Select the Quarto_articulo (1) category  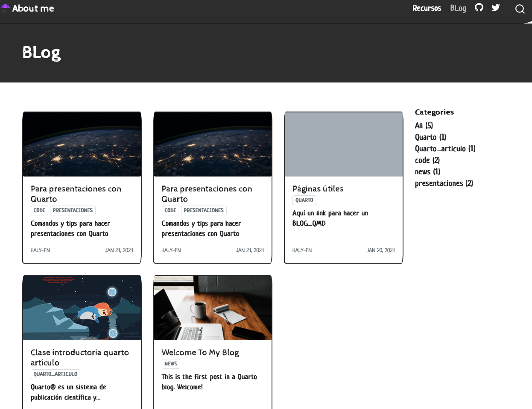[x=445, y=149]
